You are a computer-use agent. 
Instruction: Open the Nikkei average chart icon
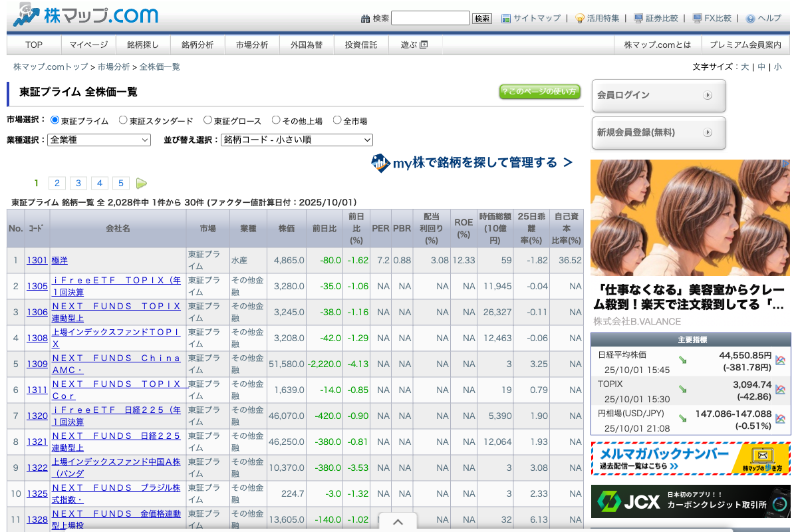point(780,360)
